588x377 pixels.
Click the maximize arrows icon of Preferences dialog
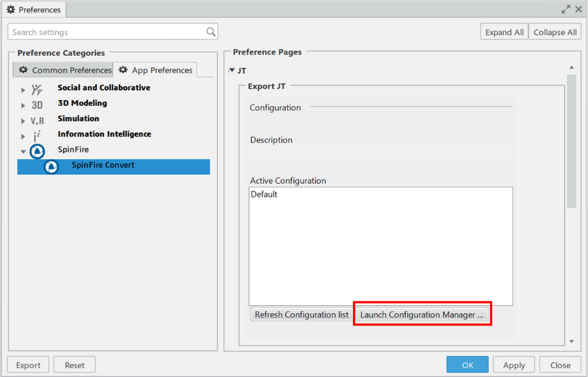click(566, 9)
